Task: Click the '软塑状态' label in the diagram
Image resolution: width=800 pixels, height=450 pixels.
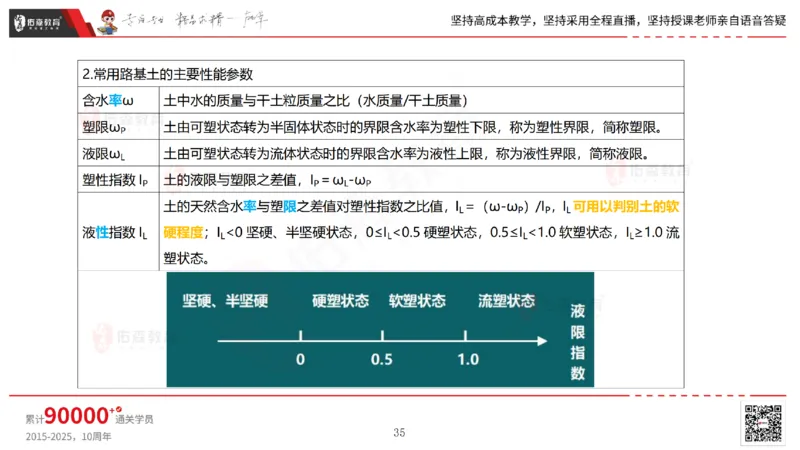Action: pos(417,301)
